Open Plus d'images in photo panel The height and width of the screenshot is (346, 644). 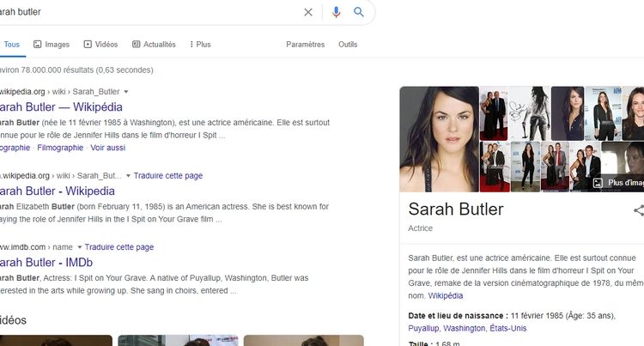[x=617, y=183]
